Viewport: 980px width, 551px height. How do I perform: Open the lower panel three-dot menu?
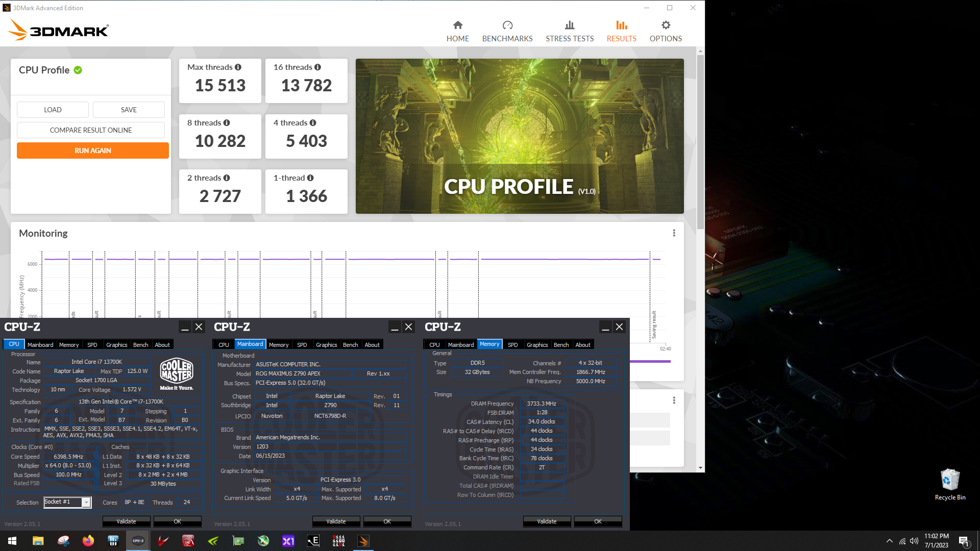(x=674, y=400)
